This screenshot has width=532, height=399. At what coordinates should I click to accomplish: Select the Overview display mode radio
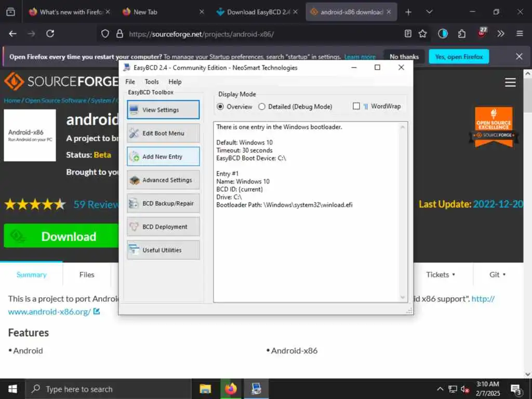tap(220, 107)
